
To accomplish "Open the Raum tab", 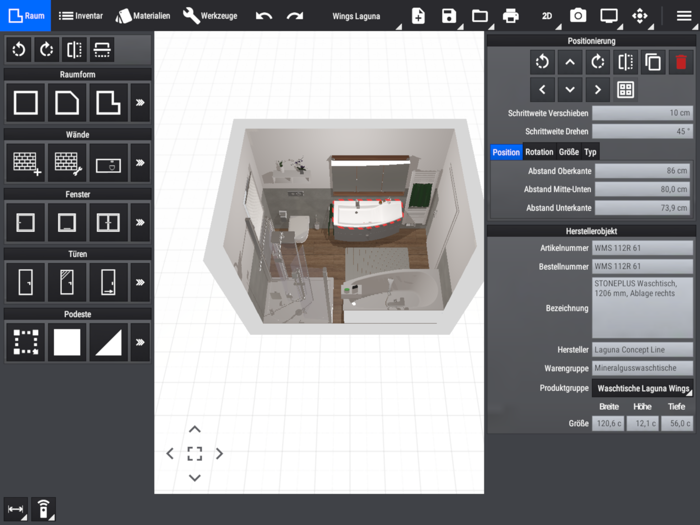I will tap(25, 16).
